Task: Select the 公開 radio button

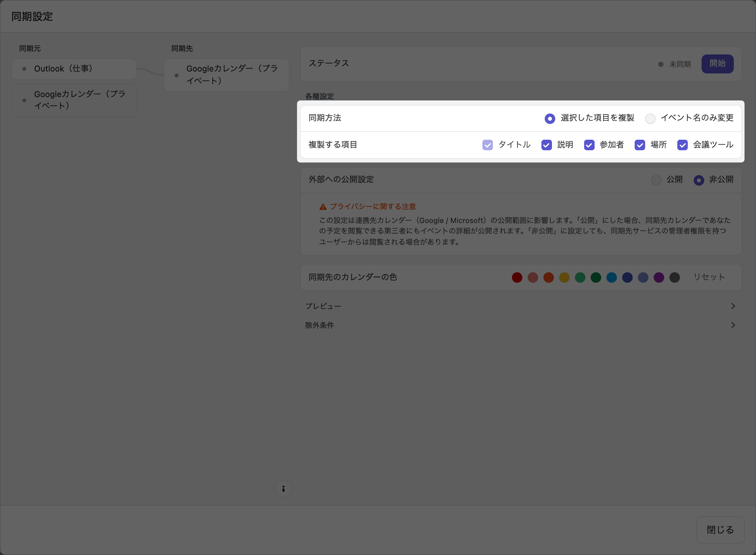Action: coord(656,180)
